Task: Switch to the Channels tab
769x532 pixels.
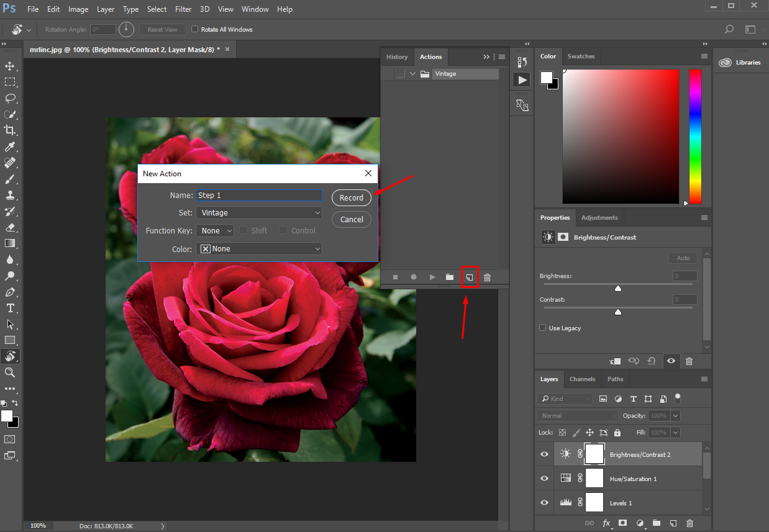Action: (x=582, y=379)
